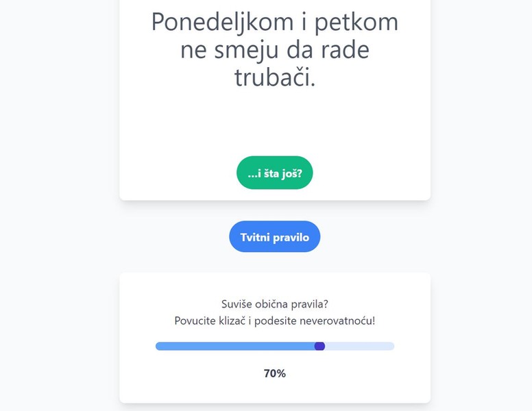Click the filled portion of the slider track

coord(233,346)
